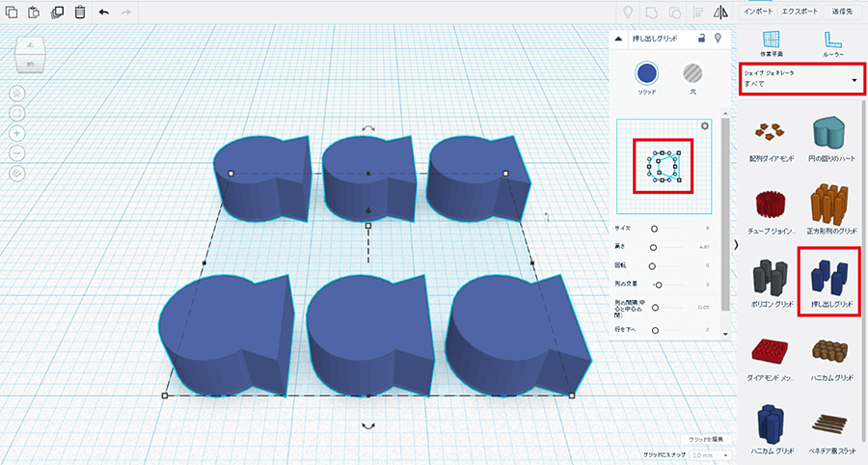The height and width of the screenshot is (465, 868).
Task: Adjust the 回転 slider handle
Action: tap(652, 266)
